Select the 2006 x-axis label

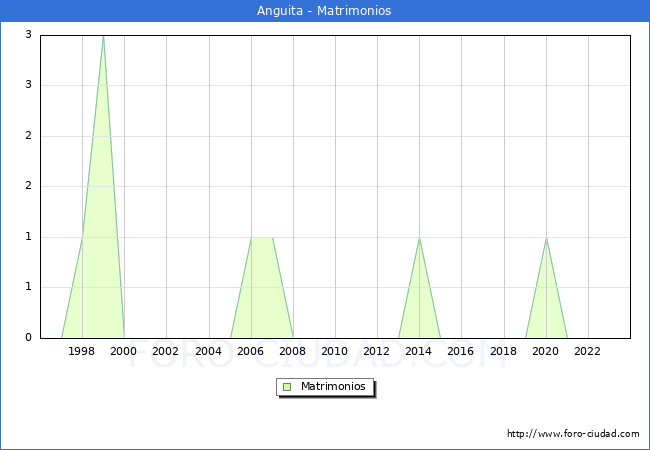coord(250,351)
